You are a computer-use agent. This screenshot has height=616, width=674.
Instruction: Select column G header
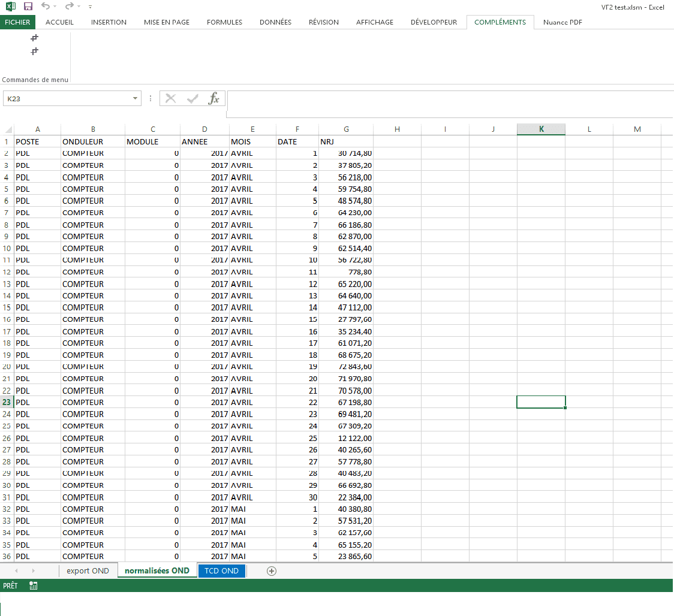click(346, 129)
